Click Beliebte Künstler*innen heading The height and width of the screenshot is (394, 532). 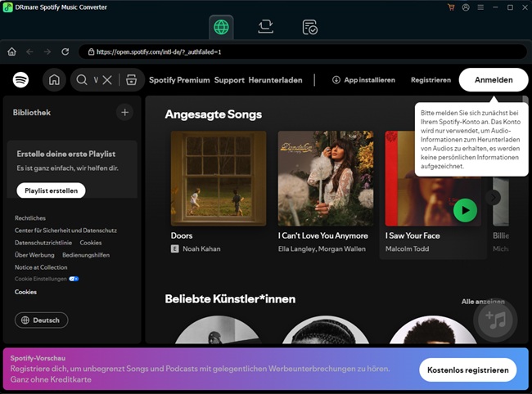(230, 299)
